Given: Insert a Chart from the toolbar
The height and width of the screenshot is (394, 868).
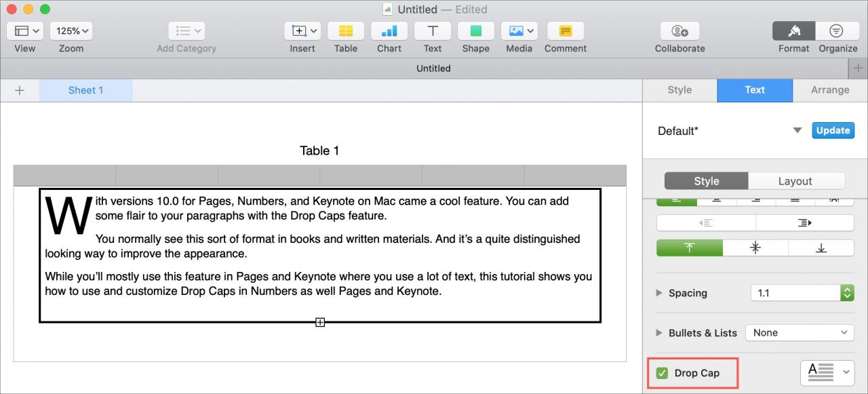Looking at the screenshot, I should point(389,31).
